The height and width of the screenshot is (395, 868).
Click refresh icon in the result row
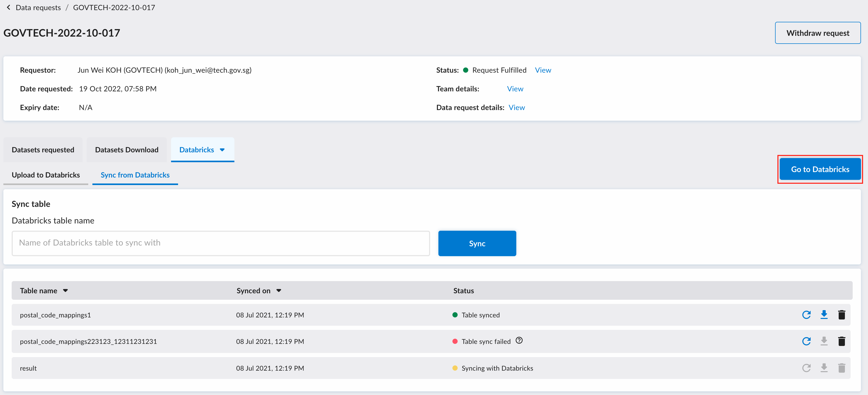tap(806, 368)
